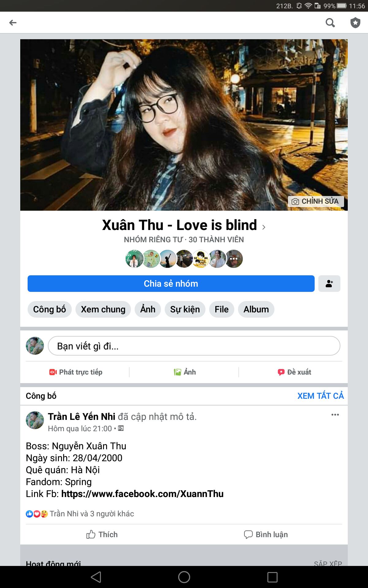Open XEM TẤT CẢ announcements link

(x=320, y=396)
